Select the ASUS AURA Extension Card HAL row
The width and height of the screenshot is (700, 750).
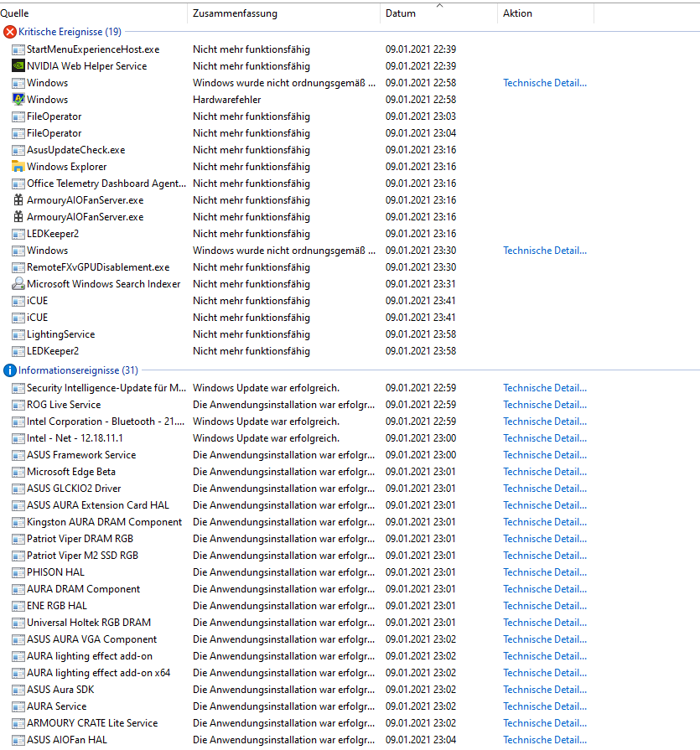[297, 505]
